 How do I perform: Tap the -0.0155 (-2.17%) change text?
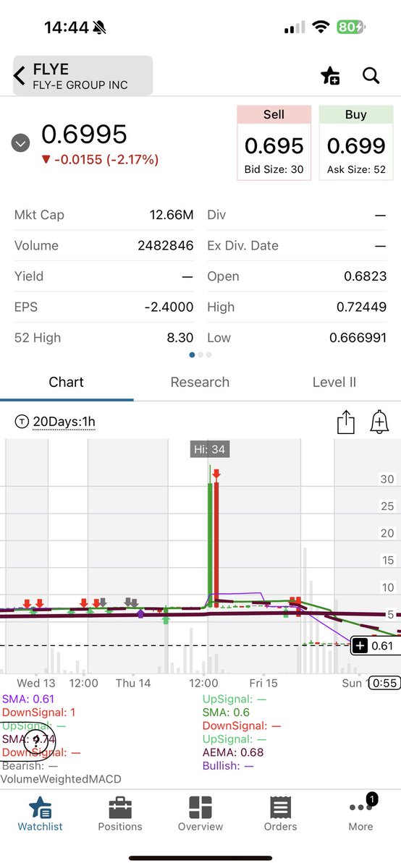click(x=100, y=159)
